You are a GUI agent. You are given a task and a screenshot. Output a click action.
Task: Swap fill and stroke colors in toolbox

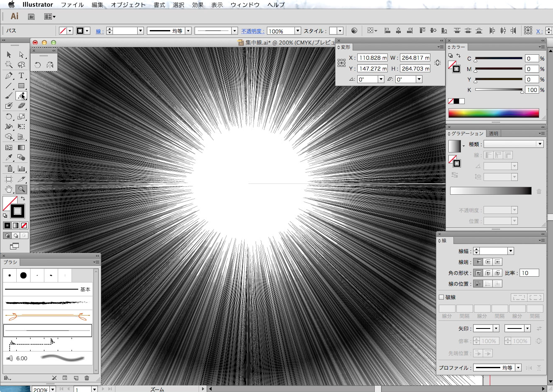(x=23, y=199)
